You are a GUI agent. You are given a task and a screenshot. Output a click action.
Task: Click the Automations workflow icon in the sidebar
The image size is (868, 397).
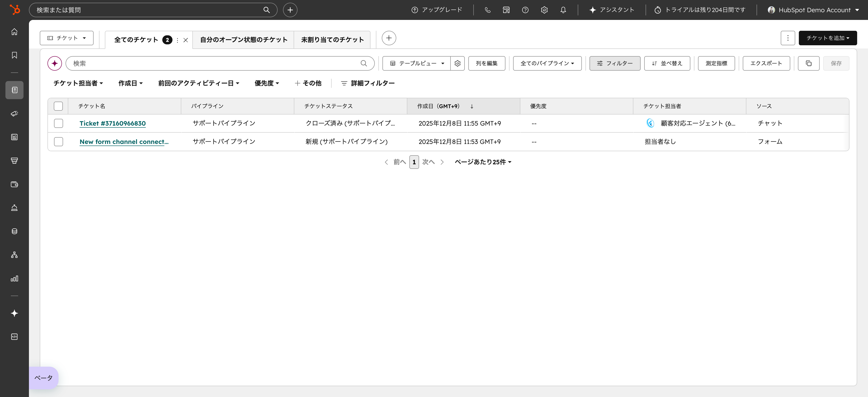point(14,255)
